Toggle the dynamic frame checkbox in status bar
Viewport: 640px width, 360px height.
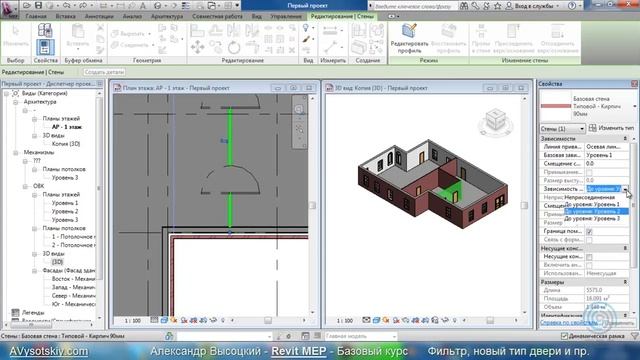click(x=564, y=336)
